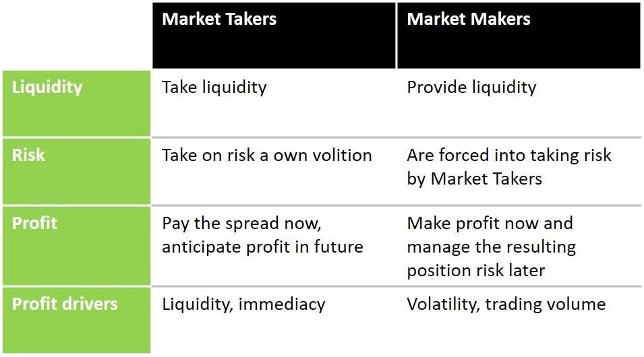Click the empty top-left corner cell
The image size is (644, 357).
[x=76, y=34]
